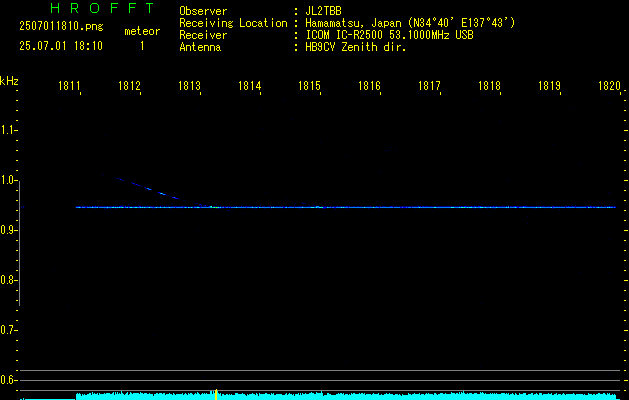Image resolution: width=629 pixels, height=400 pixels.
Task: Click the 1.0 kHz frequency label
Action: click(x=8, y=180)
